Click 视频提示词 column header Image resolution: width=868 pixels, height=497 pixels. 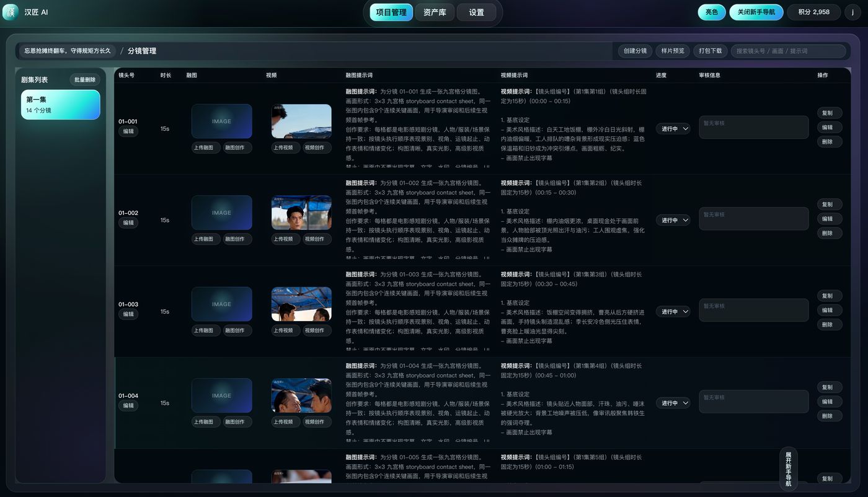coord(514,75)
